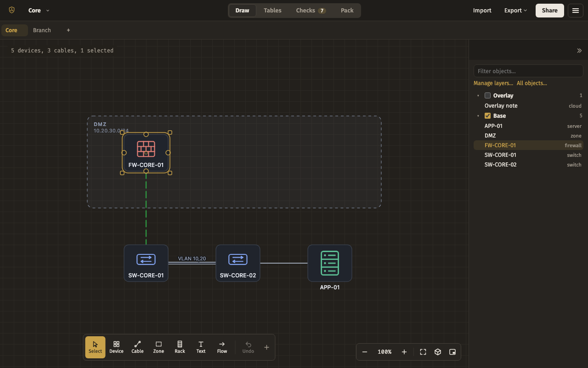Image resolution: width=588 pixels, height=368 pixels.
Task: Click the 100% zoom level
Action: point(384,352)
